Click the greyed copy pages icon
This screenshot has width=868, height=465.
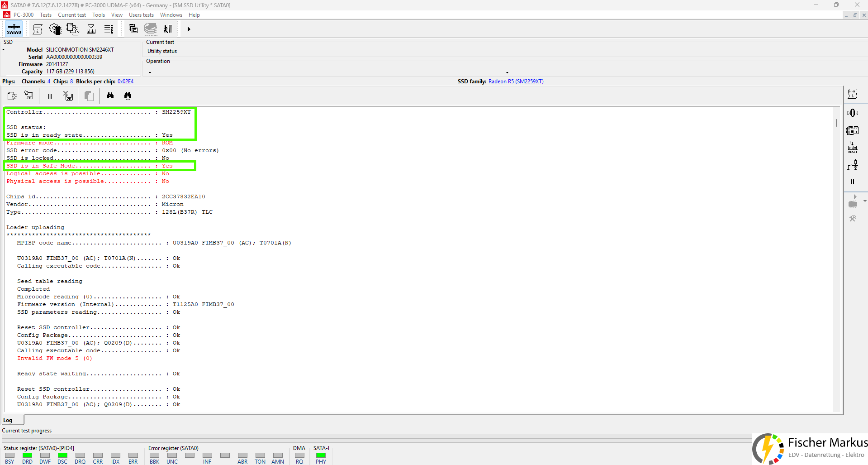pyautogui.click(x=89, y=96)
